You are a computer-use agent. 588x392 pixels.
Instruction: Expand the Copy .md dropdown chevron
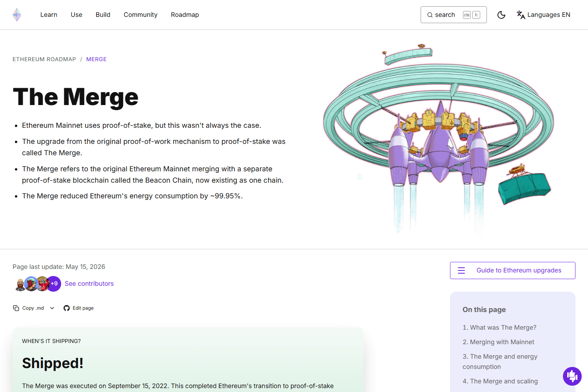(x=52, y=308)
